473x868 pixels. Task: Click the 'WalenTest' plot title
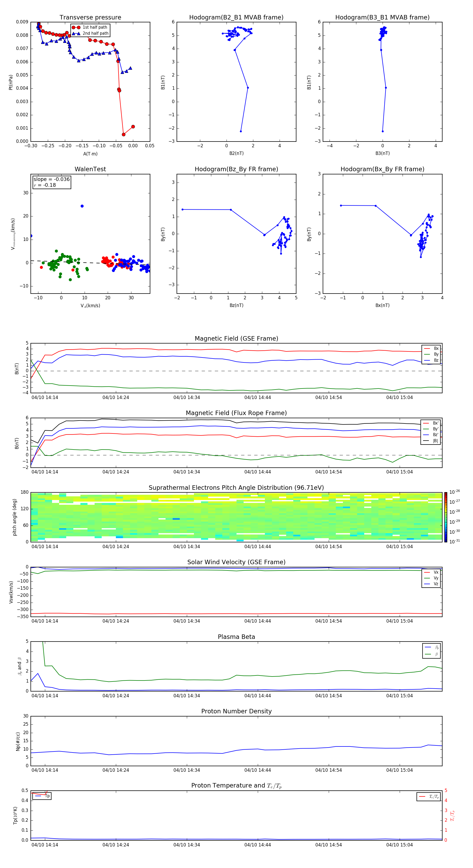[90, 169]
